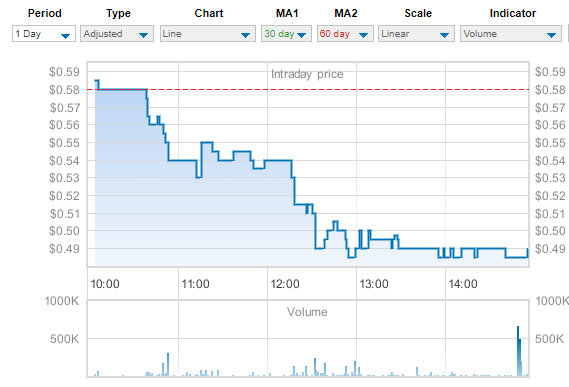The width and height of the screenshot is (569, 387).
Task: Click the Indicator column label
Action: pyautogui.click(x=513, y=13)
